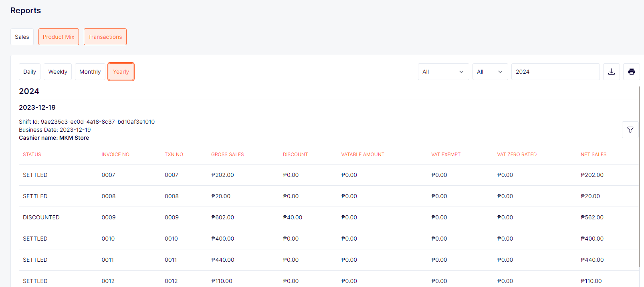Open the filter funnel icon
This screenshot has height=287, width=644.
630,130
